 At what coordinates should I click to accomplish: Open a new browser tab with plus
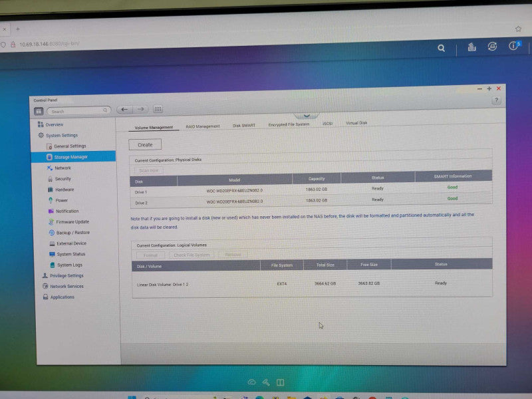pos(18,29)
